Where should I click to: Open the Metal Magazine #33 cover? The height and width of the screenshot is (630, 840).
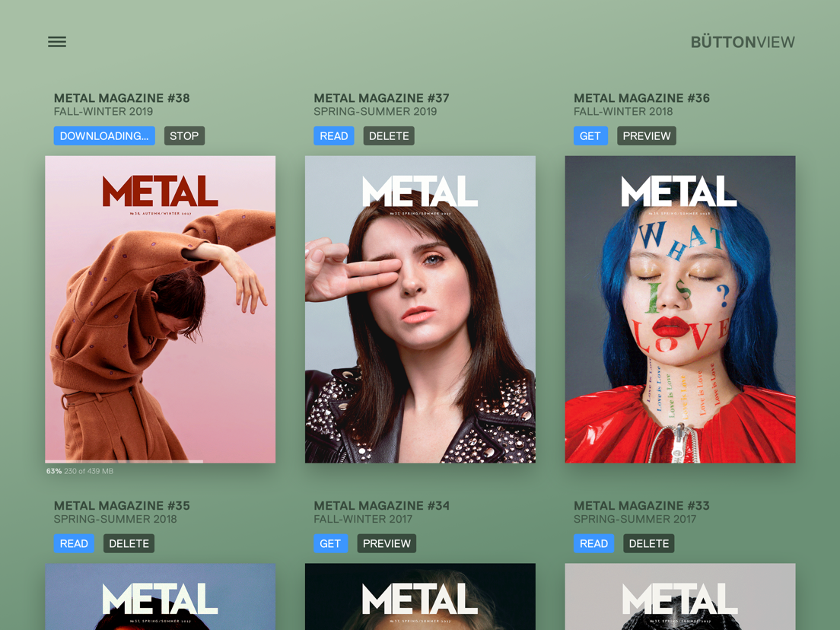680,597
